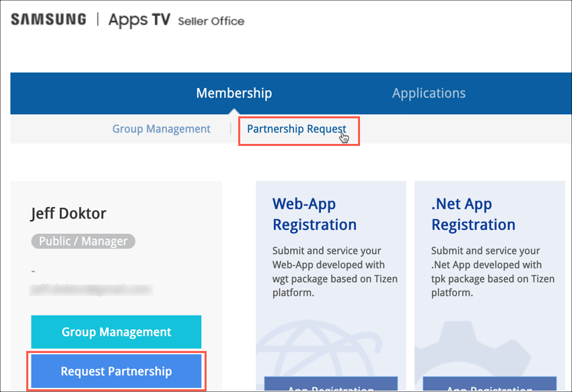The height and width of the screenshot is (392, 572).
Task: Click the Jeff Doktor profile name
Action: click(x=69, y=214)
